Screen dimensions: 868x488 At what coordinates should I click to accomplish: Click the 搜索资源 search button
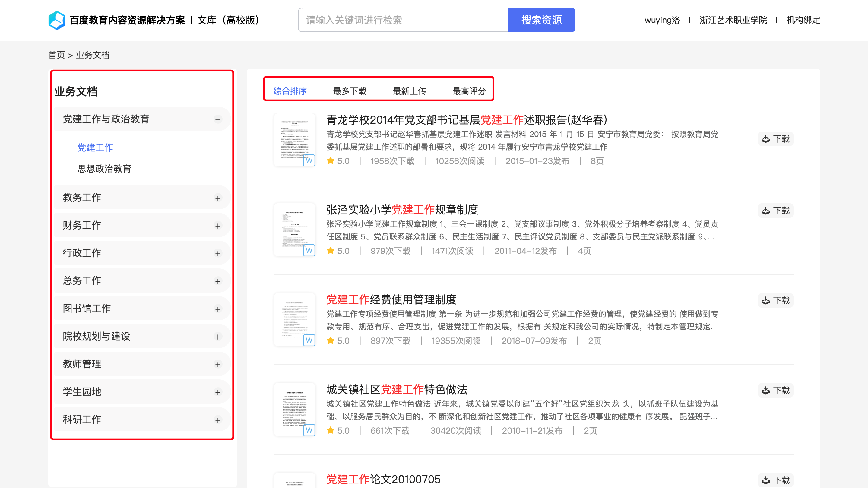(x=541, y=20)
